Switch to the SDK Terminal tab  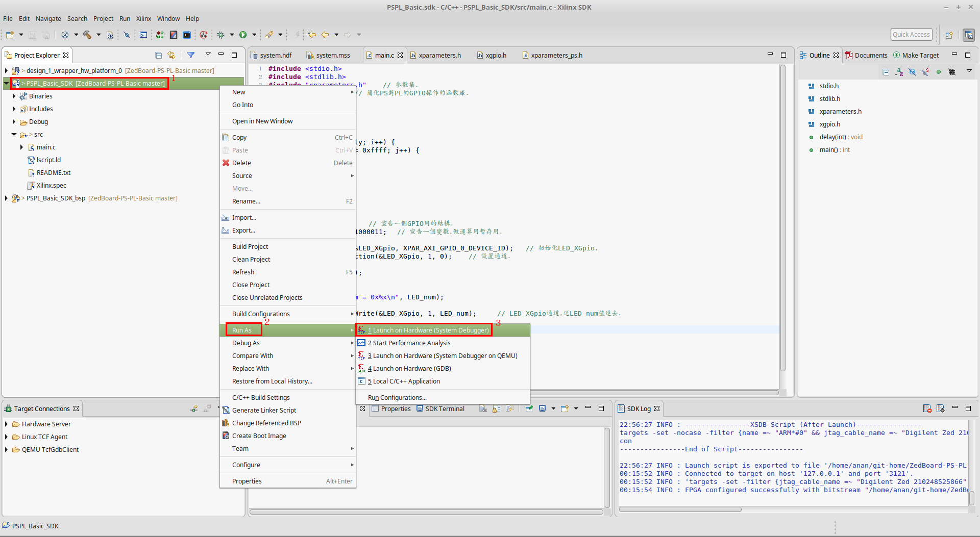pyautogui.click(x=440, y=408)
